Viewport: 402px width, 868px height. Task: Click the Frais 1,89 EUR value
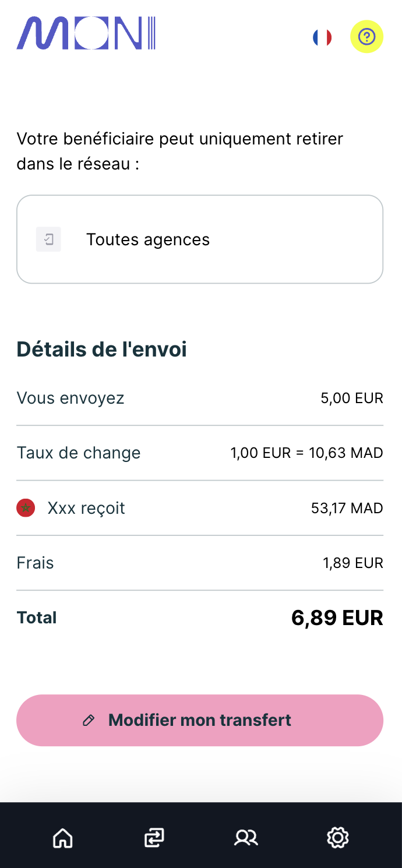[353, 563]
